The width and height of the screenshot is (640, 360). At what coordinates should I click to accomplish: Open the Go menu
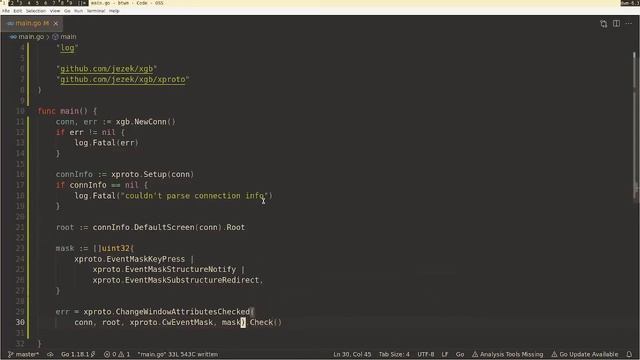tap(67, 11)
